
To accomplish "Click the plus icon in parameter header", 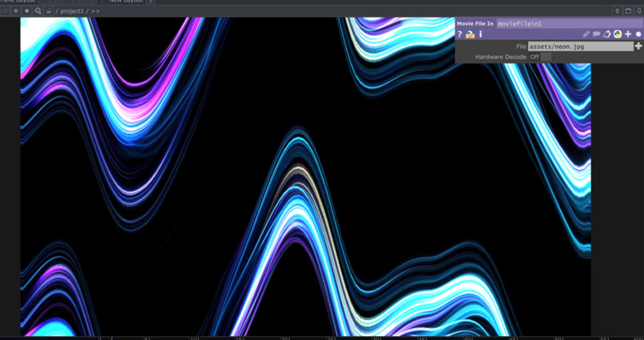I will [x=628, y=34].
